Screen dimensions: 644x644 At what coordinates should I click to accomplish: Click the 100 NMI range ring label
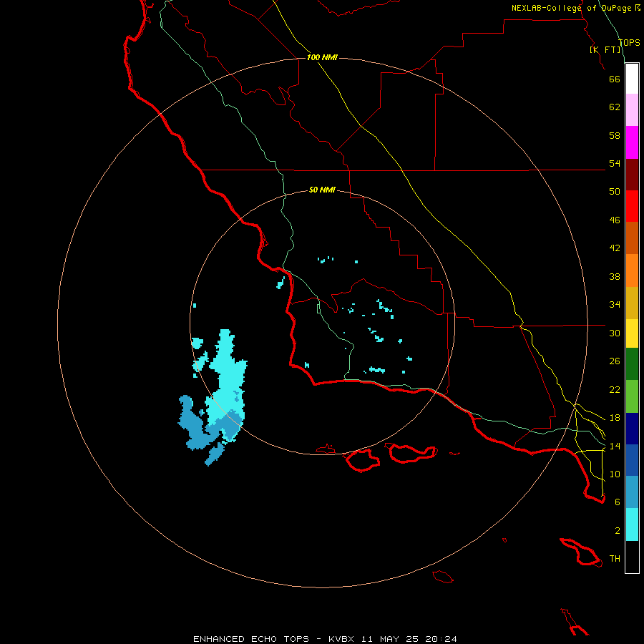click(x=322, y=57)
